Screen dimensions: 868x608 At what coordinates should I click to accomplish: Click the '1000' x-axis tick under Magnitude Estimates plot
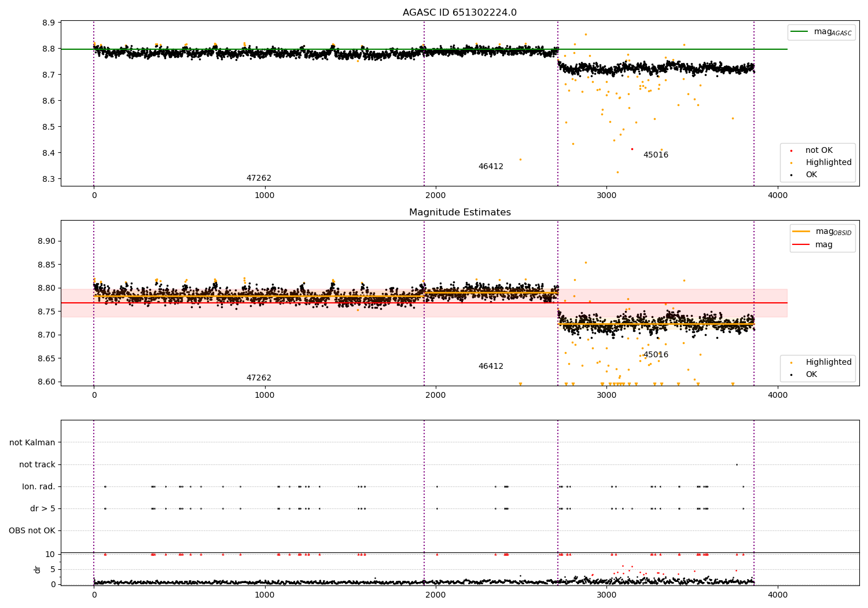coord(264,395)
